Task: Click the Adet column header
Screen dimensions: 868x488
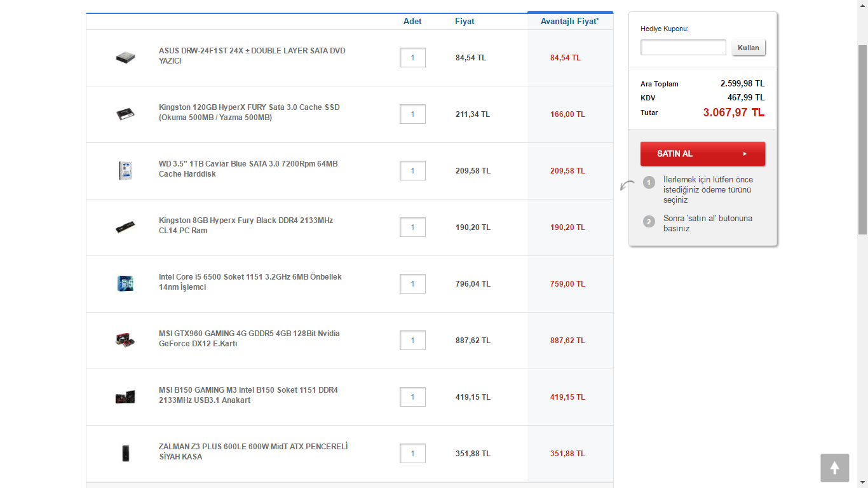Action: coord(412,22)
